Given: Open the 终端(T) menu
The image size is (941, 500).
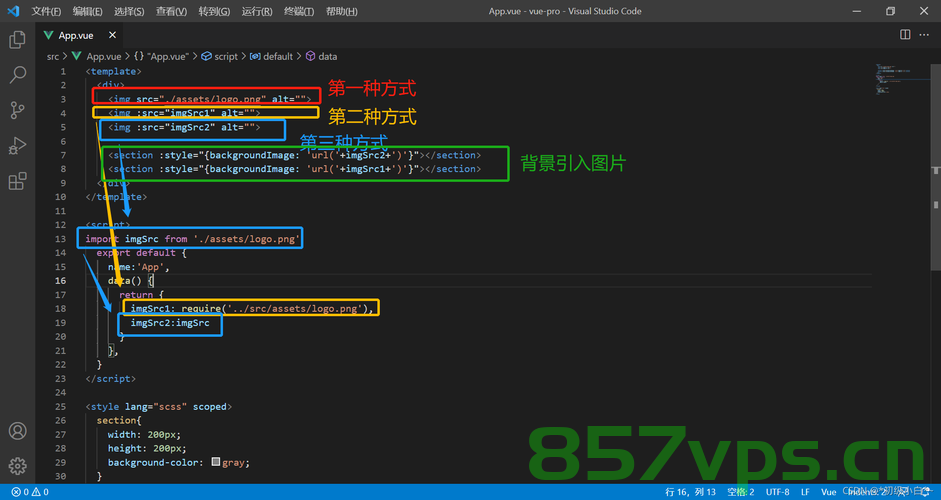Looking at the screenshot, I should (299, 11).
